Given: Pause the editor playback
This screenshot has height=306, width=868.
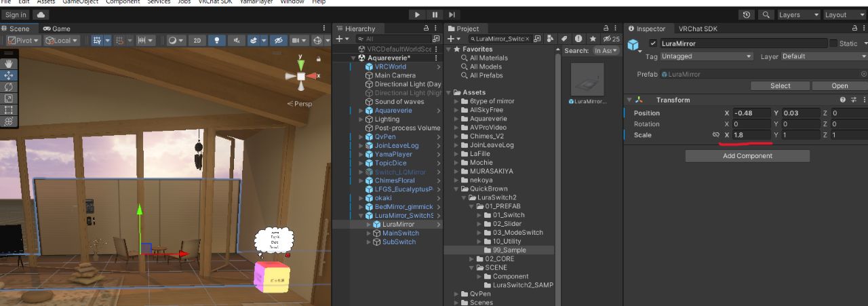Looking at the screenshot, I should 435,14.
